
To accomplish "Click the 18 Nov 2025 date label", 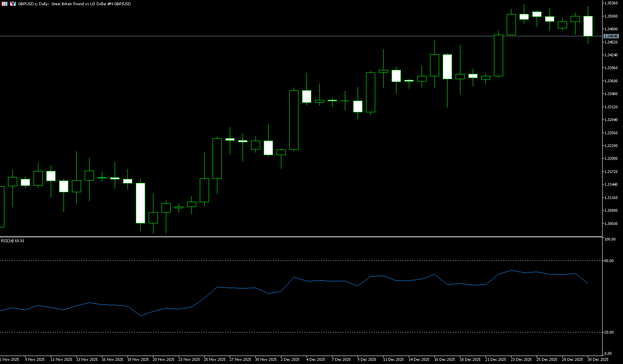I will [x=138, y=360].
